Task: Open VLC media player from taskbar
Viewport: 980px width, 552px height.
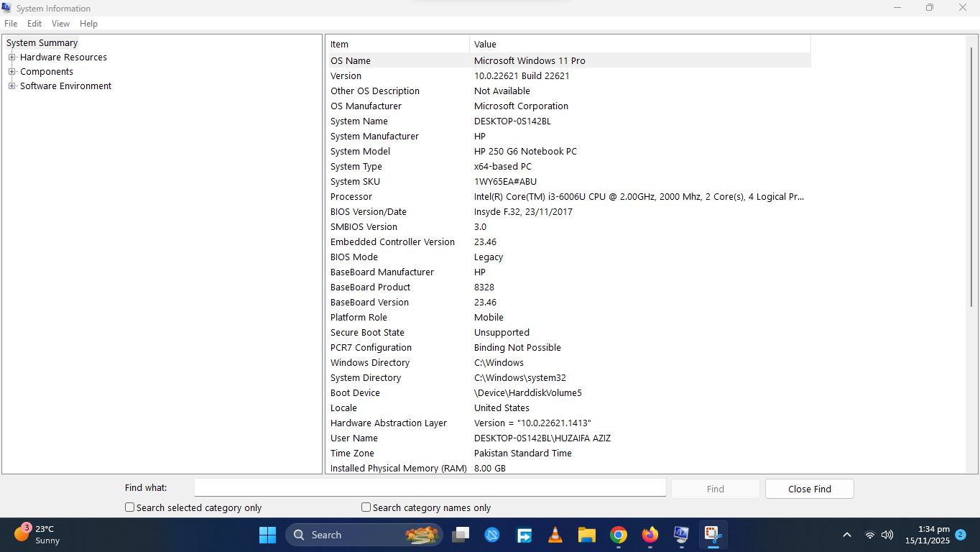Action: (x=555, y=535)
